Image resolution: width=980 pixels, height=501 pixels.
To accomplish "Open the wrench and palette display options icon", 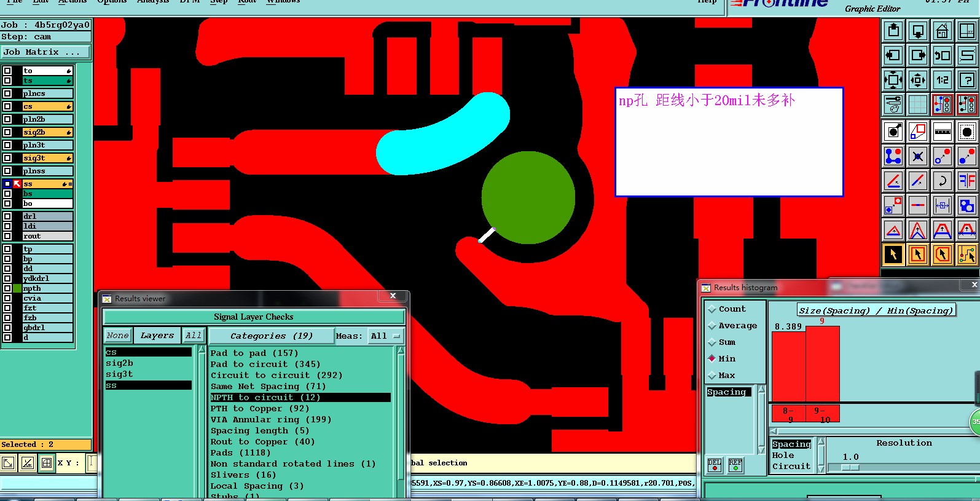I will pyautogui.click(x=893, y=105).
